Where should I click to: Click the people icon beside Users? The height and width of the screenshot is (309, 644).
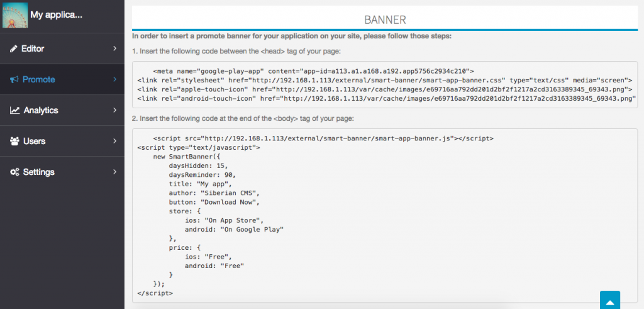coord(14,141)
